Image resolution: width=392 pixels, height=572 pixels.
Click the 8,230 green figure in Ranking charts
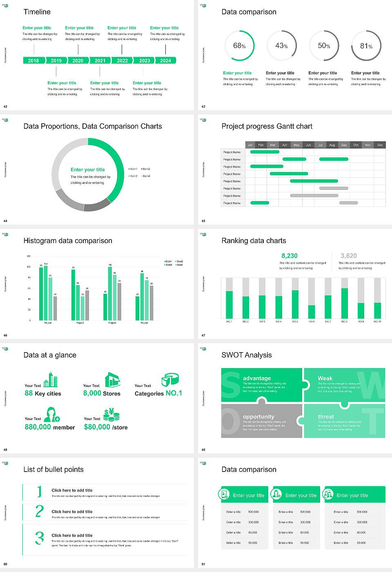coord(290,256)
